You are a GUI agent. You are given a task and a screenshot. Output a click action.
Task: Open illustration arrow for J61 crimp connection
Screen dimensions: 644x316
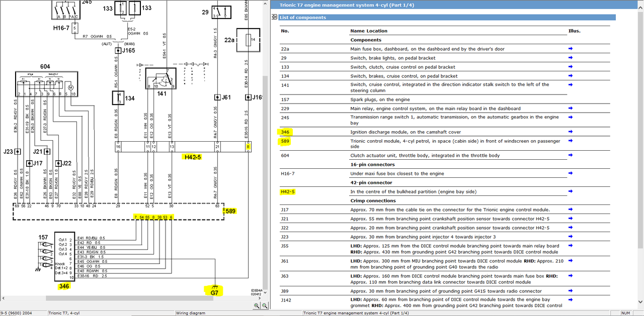[x=571, y=261]
